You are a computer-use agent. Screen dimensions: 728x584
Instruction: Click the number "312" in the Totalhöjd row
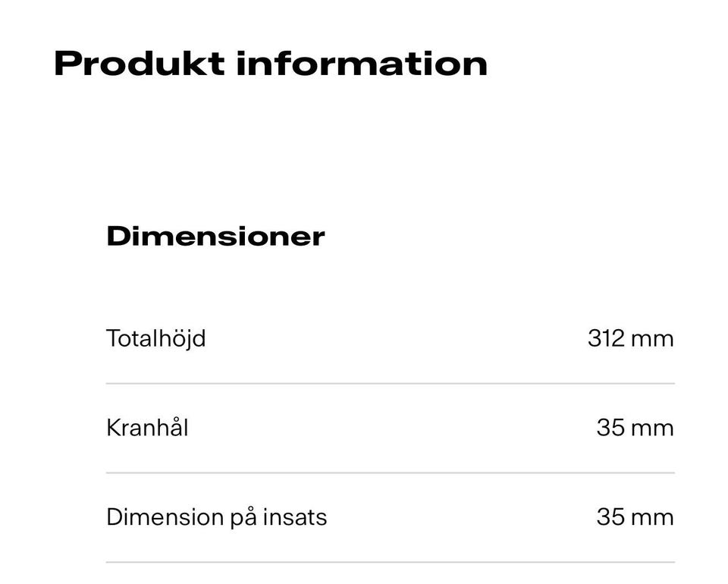point(607,338)
